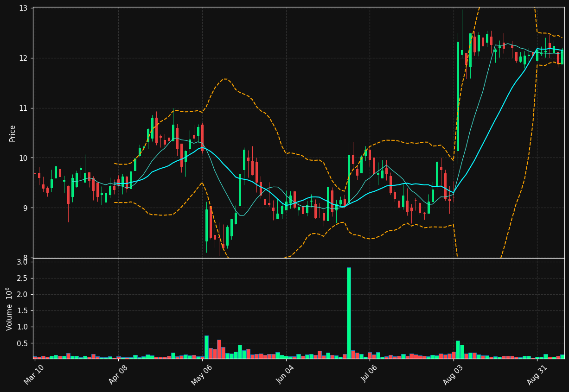Click the price tick label 10

click(23, 158)
